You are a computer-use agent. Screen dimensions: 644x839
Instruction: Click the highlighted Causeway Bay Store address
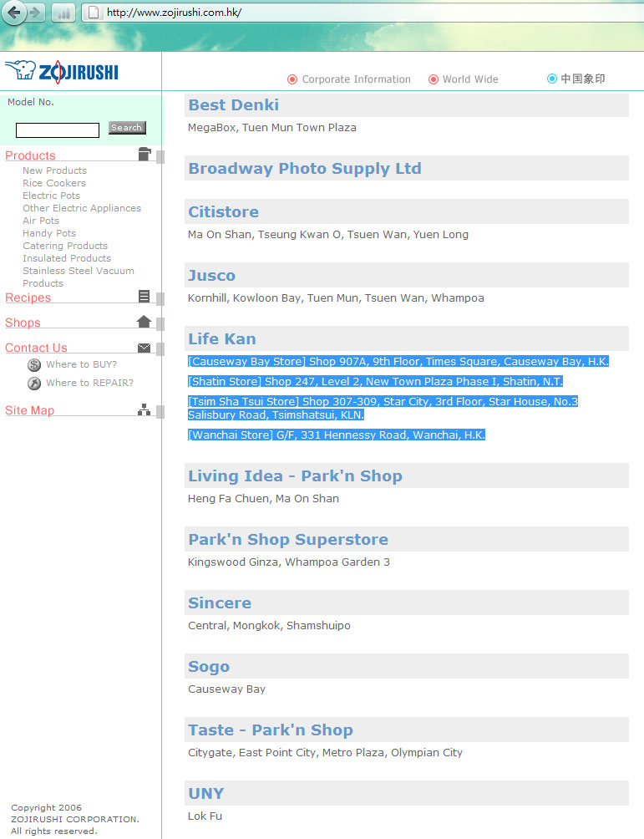point(398,362)
